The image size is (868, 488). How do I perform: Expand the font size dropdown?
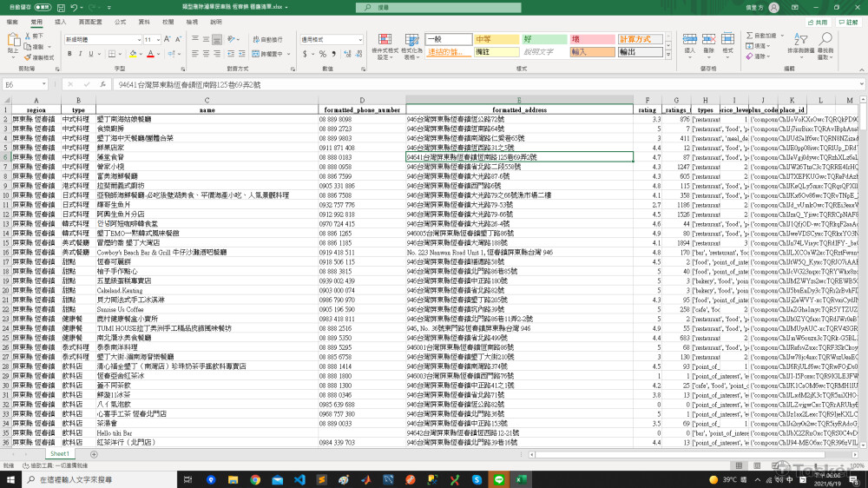pos(157,40)
